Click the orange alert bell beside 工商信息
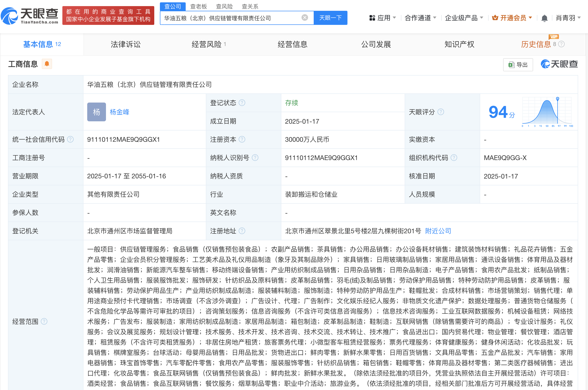 (47, 64)
